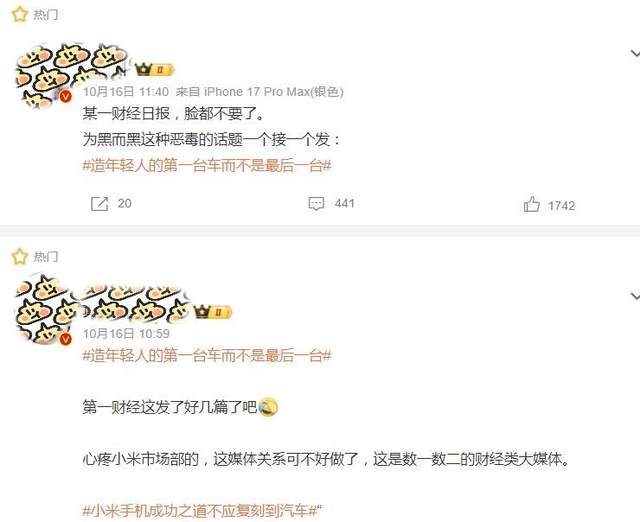The image size is (640, 522).
Task: Open the second post author's avatar
Action: 42,311
